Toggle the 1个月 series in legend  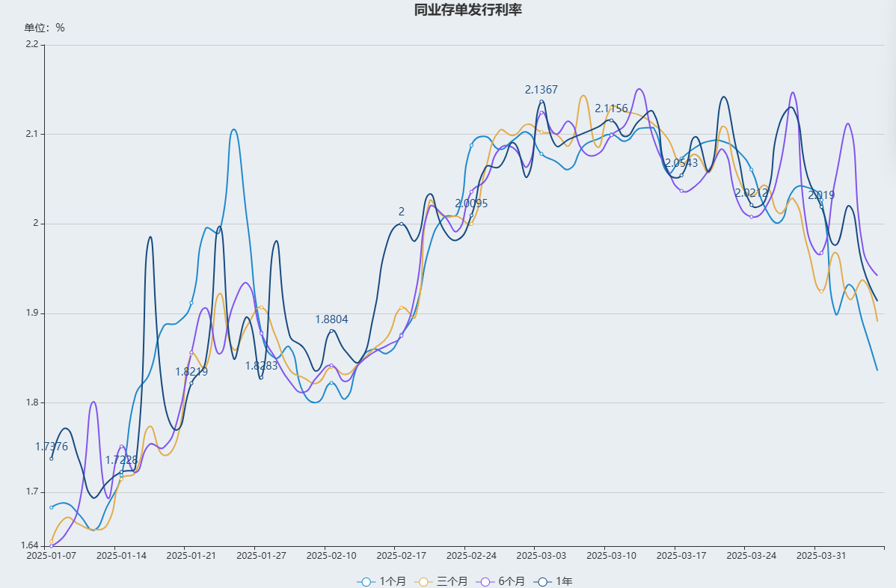[x=381, y=581]
